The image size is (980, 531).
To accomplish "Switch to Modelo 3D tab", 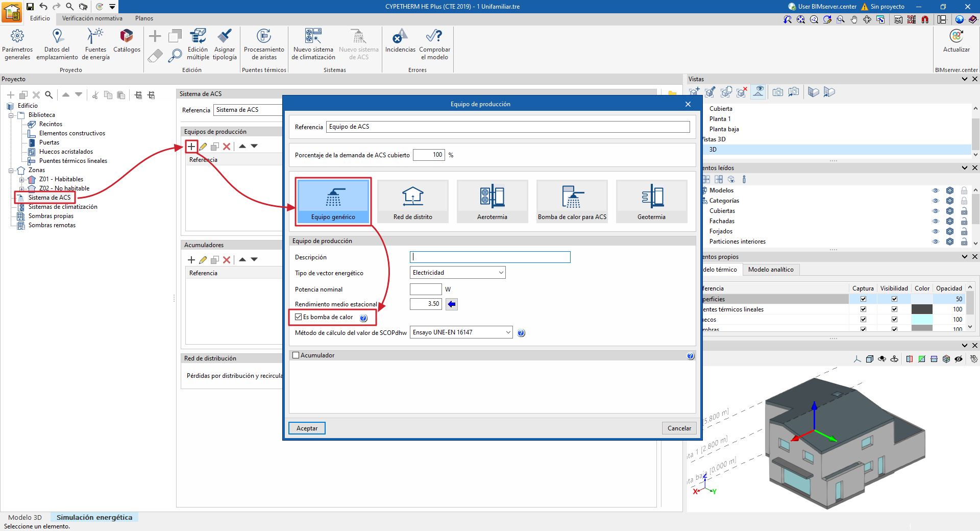I will (x=25, y=517).
